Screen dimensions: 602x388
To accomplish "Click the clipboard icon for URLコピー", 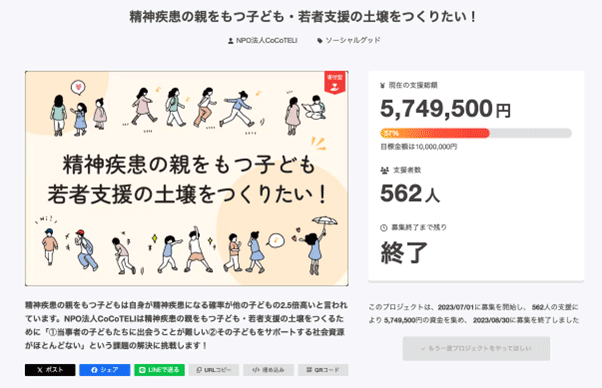I will (x=199, y=370).
